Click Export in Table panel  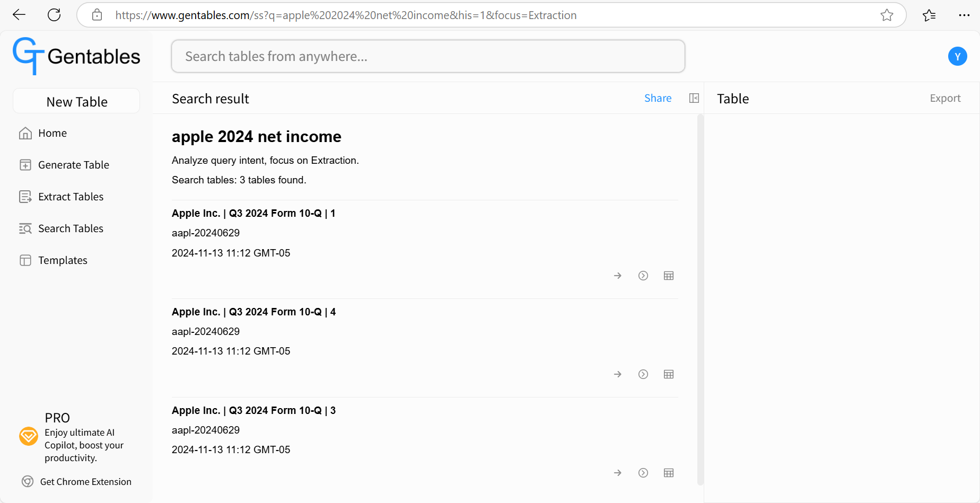point(945,98)
